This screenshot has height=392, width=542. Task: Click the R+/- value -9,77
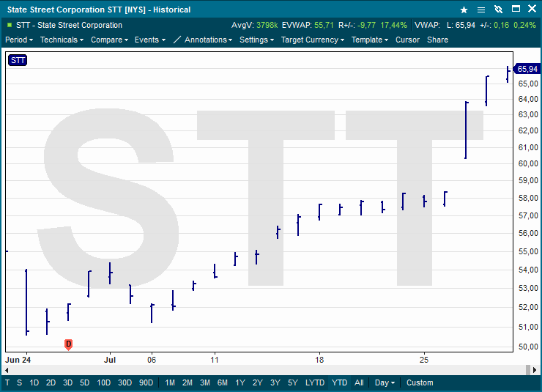coord(366,25)
